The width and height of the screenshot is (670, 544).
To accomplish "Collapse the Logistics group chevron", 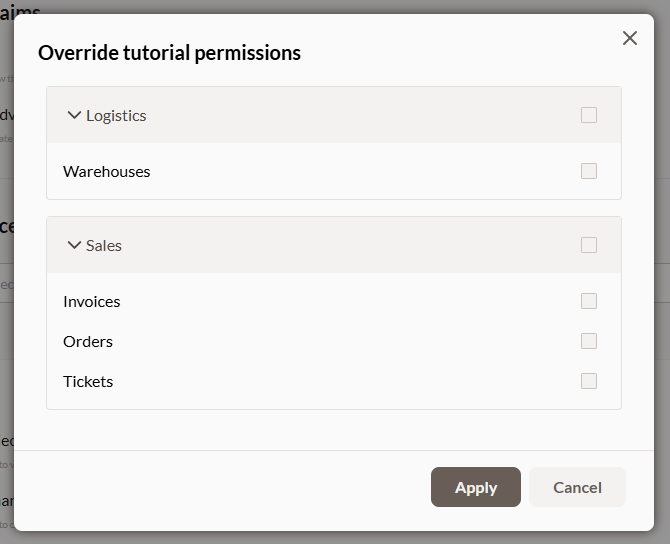I will click(74, 115).
